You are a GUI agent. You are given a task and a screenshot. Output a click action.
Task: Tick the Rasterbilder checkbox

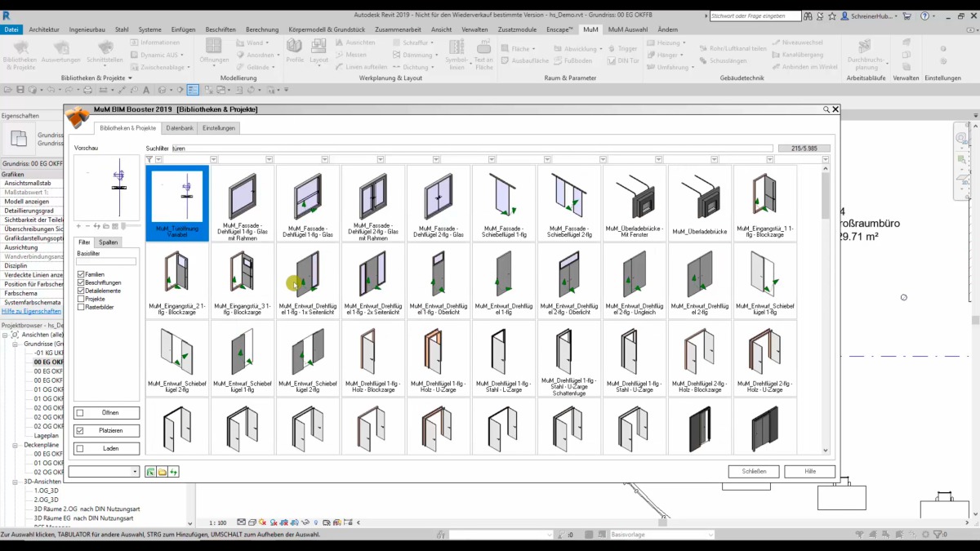tap(81, 307)
